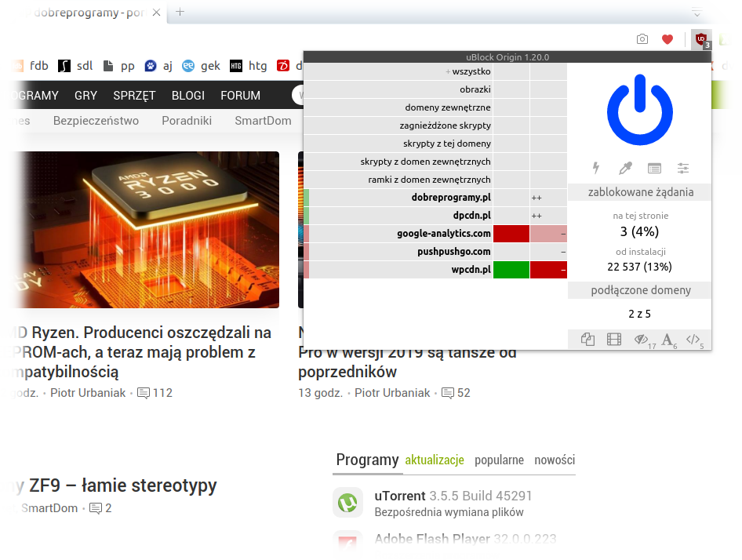Open the BLOGI site menu item
The width and height of the screenshot is (742, 560).
click(x=188, y=96)
